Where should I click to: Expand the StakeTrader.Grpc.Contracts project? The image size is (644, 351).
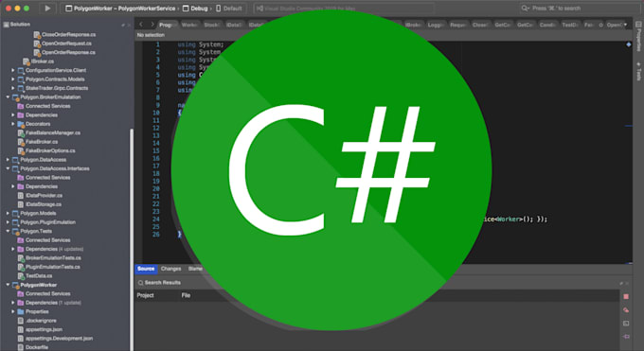click(12, 88)
